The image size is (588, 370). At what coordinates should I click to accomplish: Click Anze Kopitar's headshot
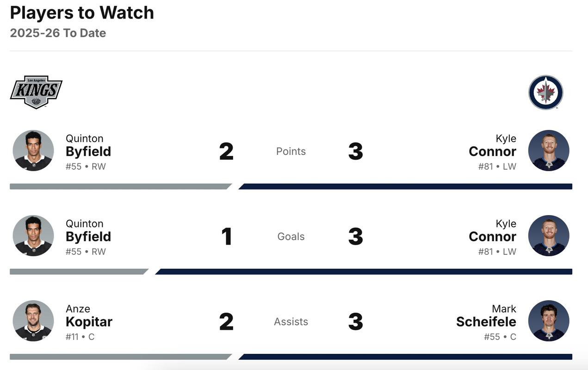point(33,321)
